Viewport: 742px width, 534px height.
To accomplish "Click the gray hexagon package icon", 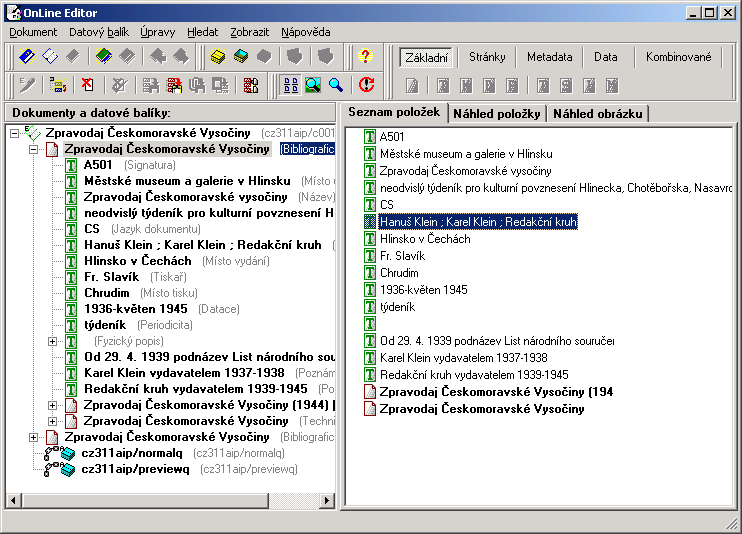I will coord(264,56).
